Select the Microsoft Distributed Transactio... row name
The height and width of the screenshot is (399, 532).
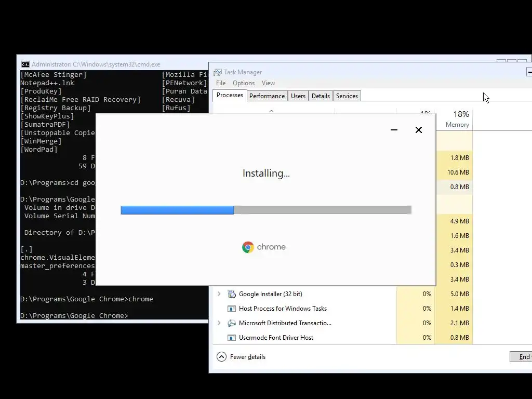(x=285, y=323)
